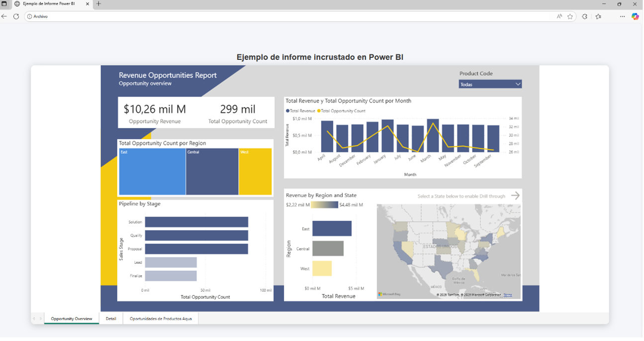View the site information icon beside Archivo

click(x=29, y=16)
